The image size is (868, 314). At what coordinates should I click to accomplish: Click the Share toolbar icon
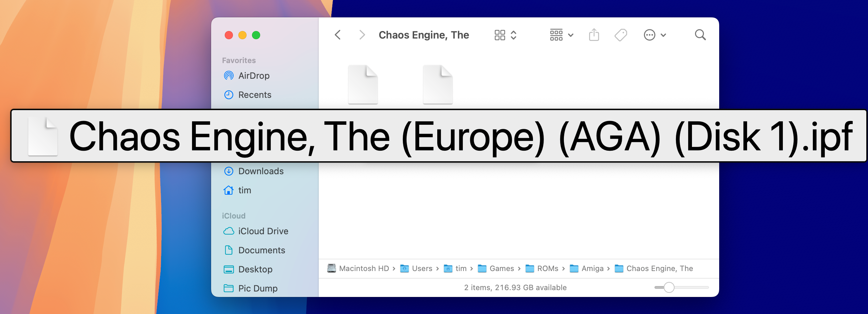click(x=594, y=34)
